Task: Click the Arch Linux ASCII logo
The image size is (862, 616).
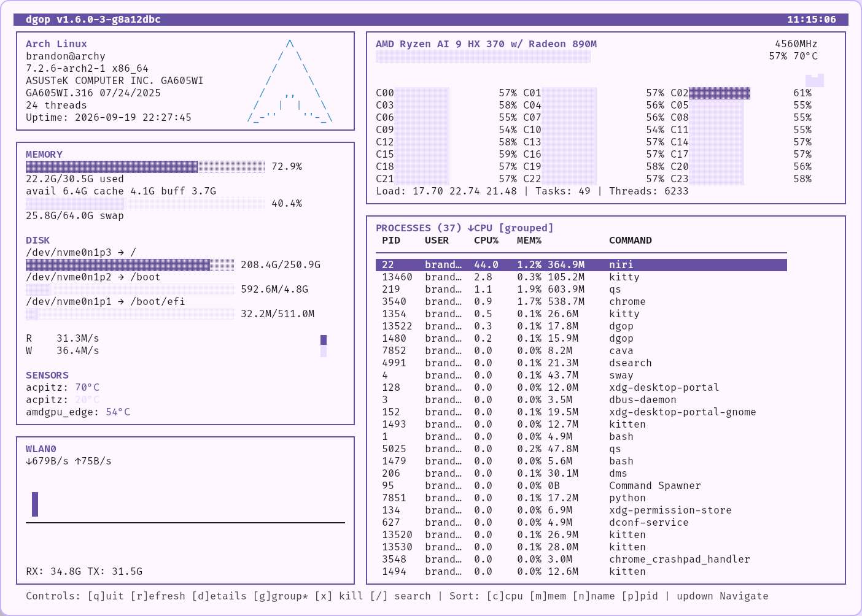Action: [290, 81]
